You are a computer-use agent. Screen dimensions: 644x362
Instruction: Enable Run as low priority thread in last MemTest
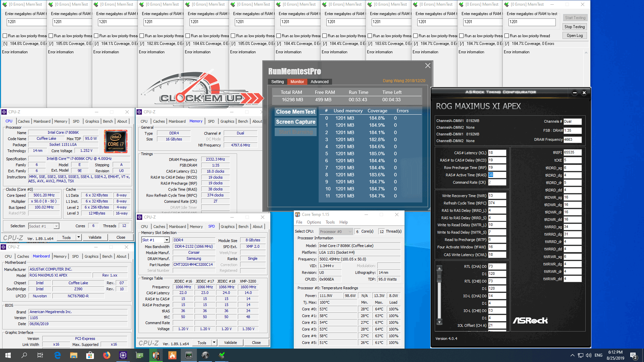(x=506, y=36)
